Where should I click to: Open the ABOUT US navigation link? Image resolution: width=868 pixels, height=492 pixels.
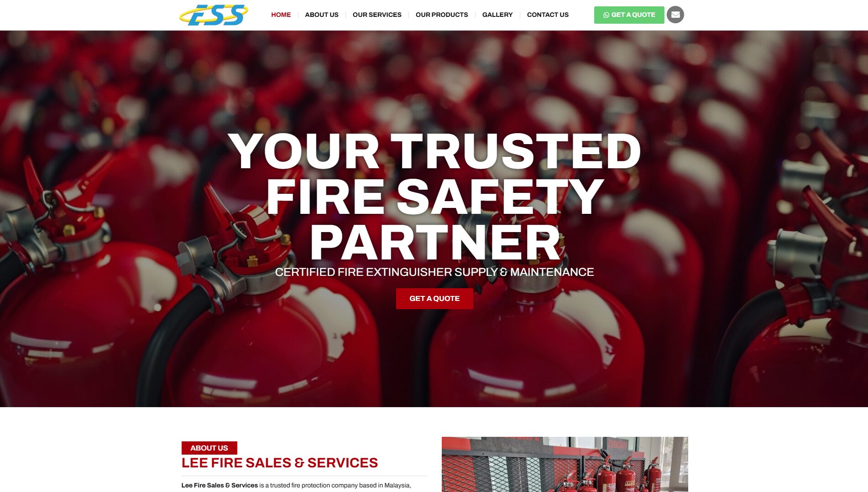(322, 15)
